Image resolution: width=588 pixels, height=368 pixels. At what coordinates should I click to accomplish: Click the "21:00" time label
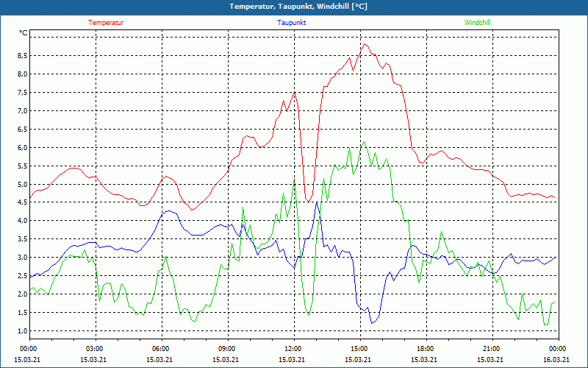[x=490, y=349]
